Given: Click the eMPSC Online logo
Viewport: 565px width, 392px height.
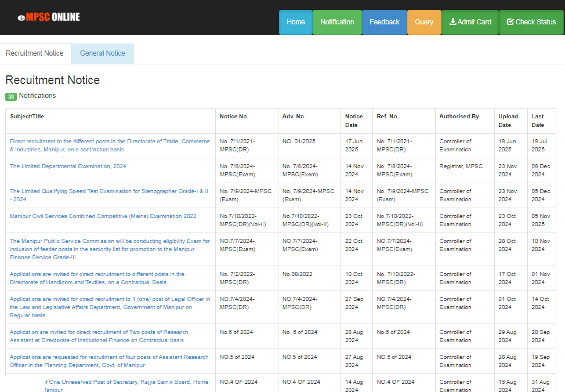Looking at the screenshot, I should 49,17.
